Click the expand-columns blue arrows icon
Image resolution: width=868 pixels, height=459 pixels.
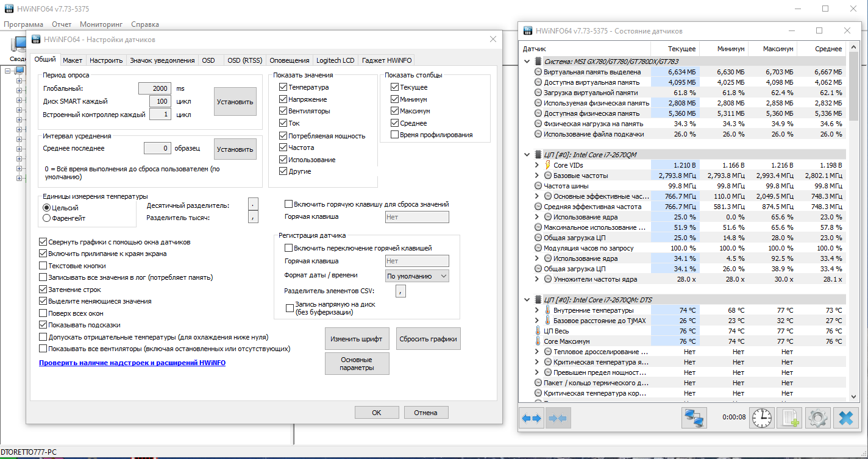531,418
